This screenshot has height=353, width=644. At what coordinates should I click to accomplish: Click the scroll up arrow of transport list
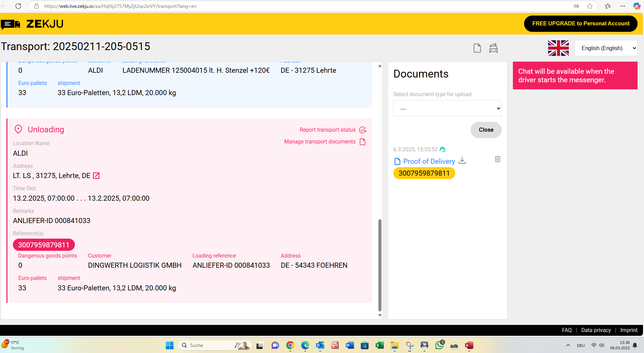coord(380,66)
